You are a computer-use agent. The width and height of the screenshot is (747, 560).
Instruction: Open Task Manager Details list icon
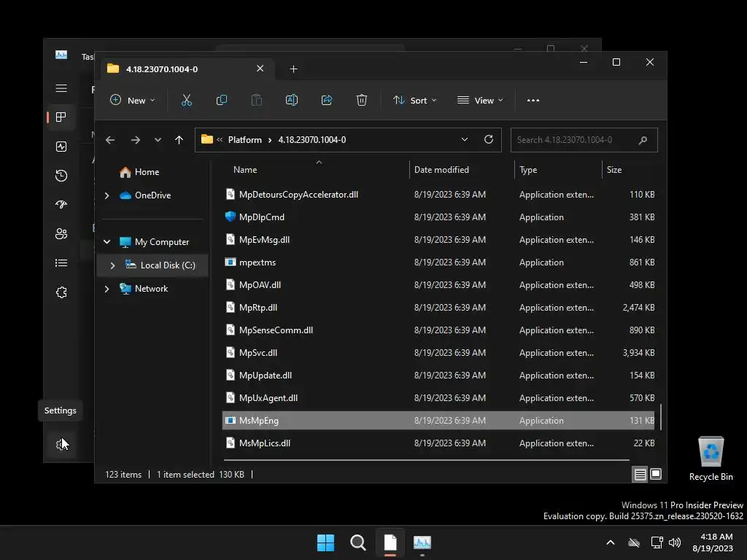(61, 262)
